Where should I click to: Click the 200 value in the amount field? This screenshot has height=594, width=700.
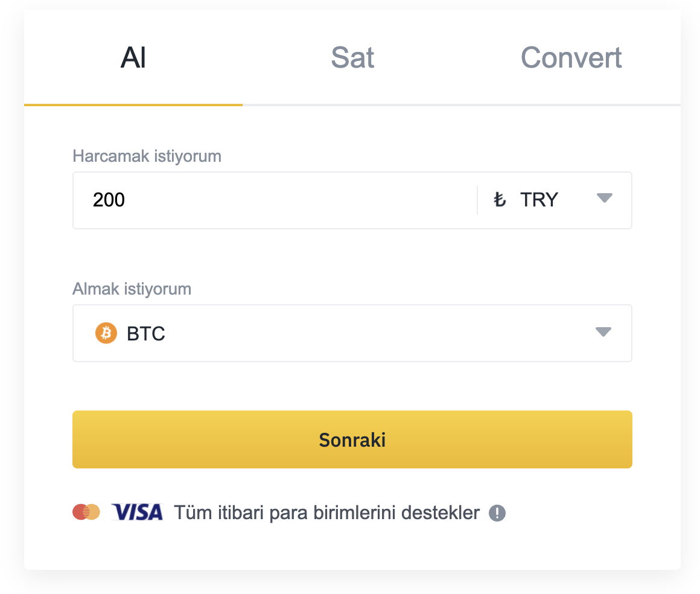pos(109,200)
